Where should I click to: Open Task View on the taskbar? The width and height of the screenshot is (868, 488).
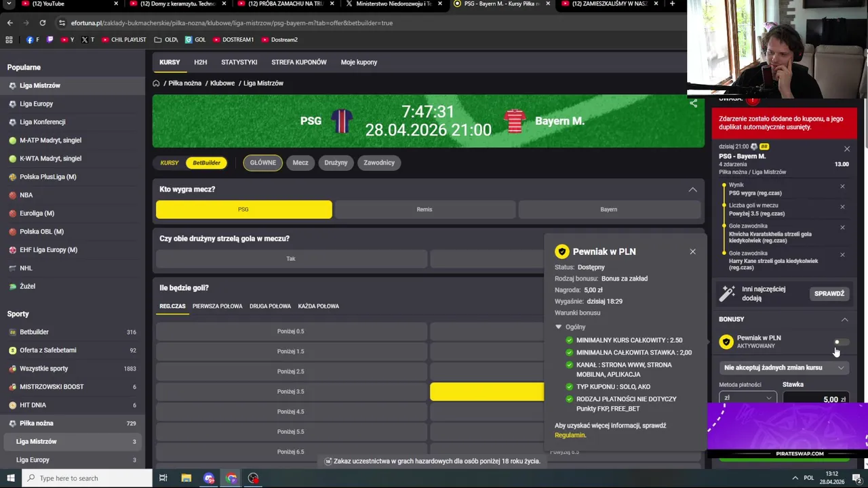point(163,478)
